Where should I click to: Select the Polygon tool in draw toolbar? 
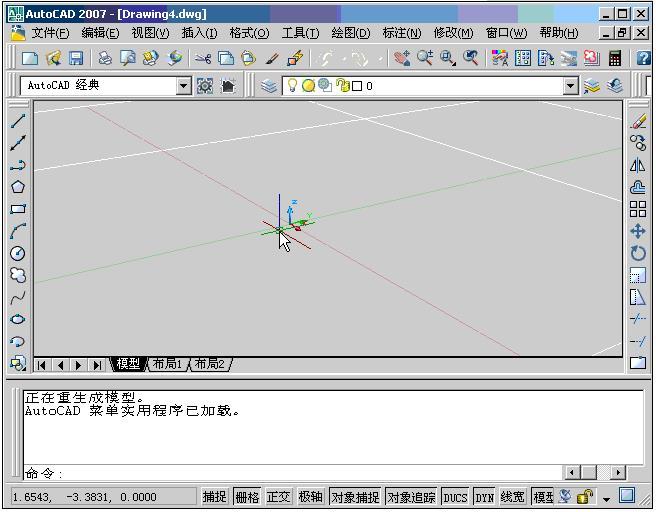(17, 187)
